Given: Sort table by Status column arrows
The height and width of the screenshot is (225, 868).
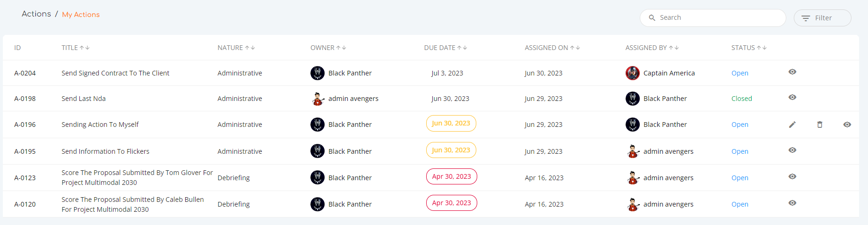Looking at the screenshot, I should (762, 48).
